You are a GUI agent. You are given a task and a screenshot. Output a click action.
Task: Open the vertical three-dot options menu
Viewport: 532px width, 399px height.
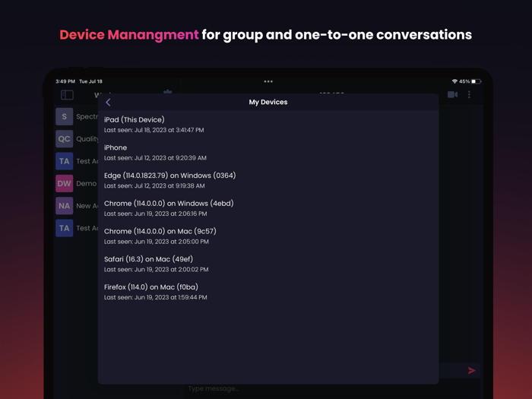tap(469, 95)
